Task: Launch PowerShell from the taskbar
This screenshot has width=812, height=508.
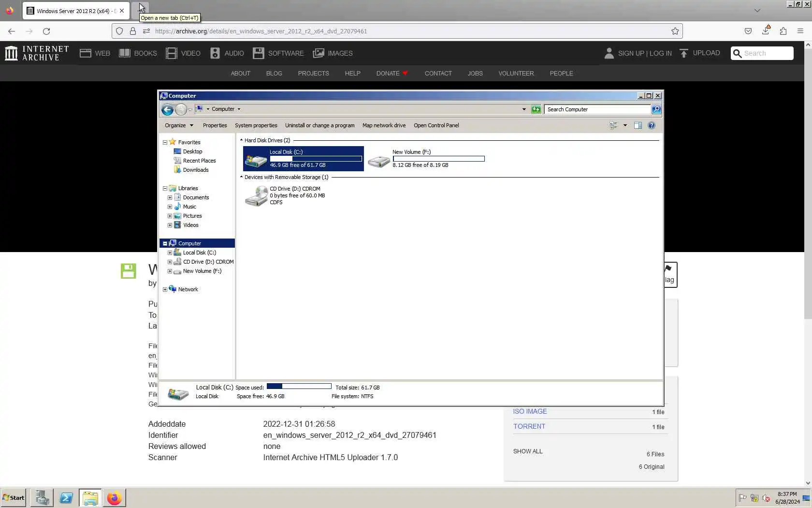Action: [66, 498]
